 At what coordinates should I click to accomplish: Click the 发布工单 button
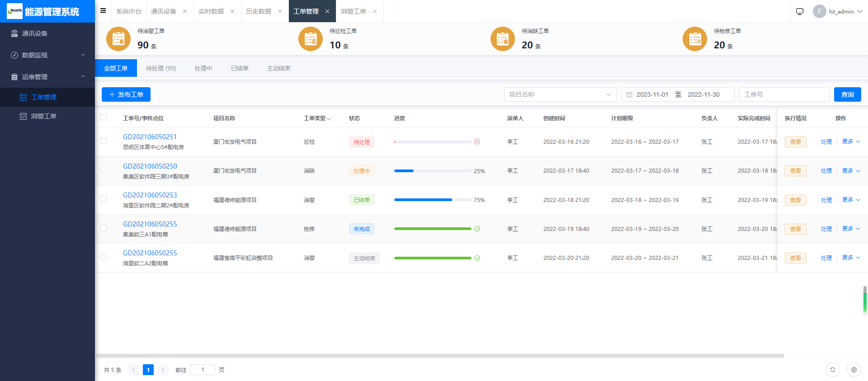(x=126, y=94)
